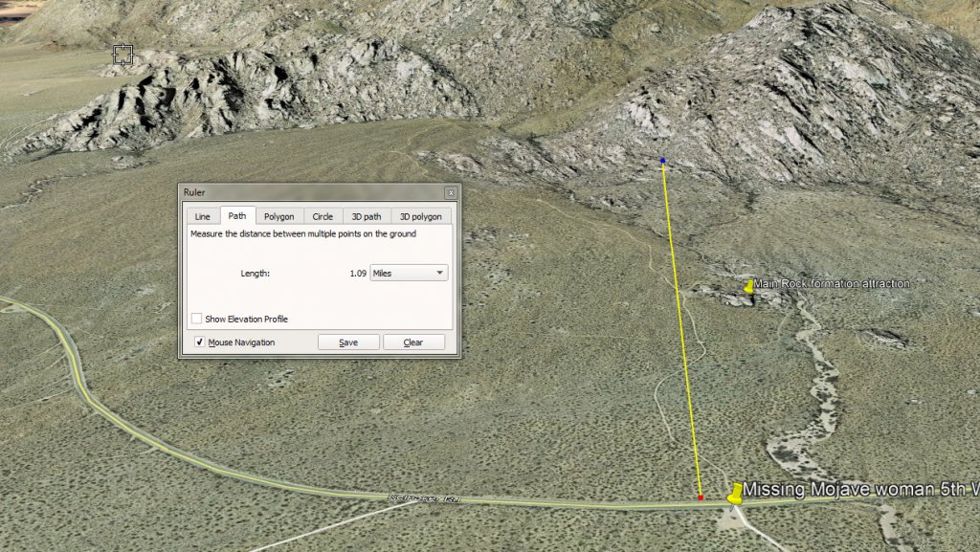The width and height of the screenshot is (980, 552).
Task: Enable Show Elevation Profile checkbox
Action: coord(196,319)
